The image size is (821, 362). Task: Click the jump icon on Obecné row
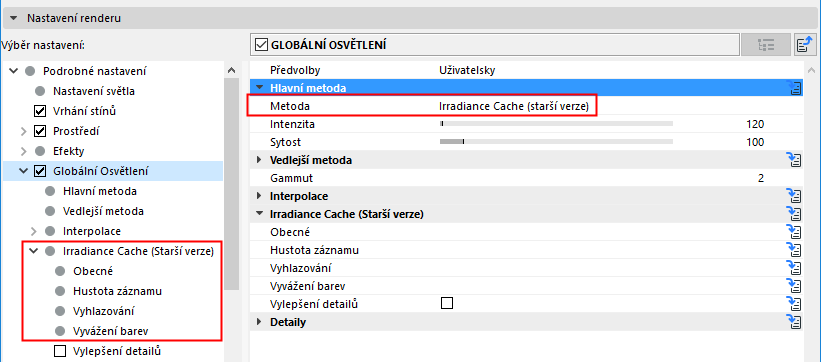[794, 232]
